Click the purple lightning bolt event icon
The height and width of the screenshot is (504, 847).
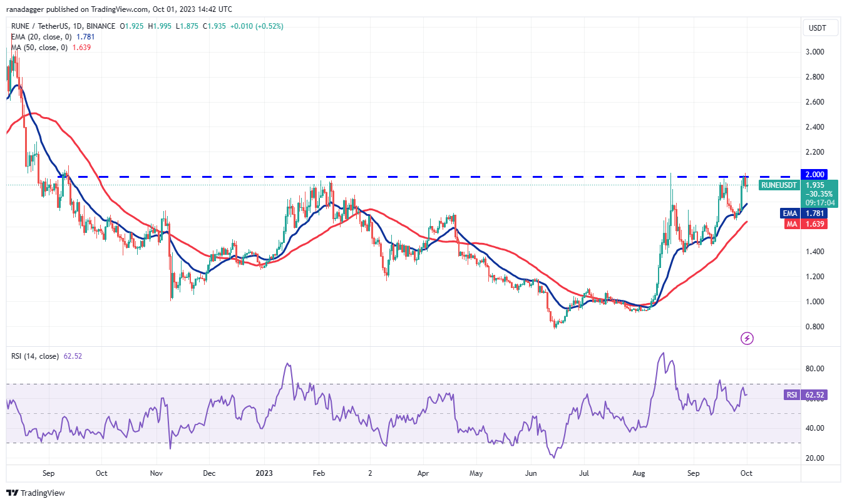747,339
